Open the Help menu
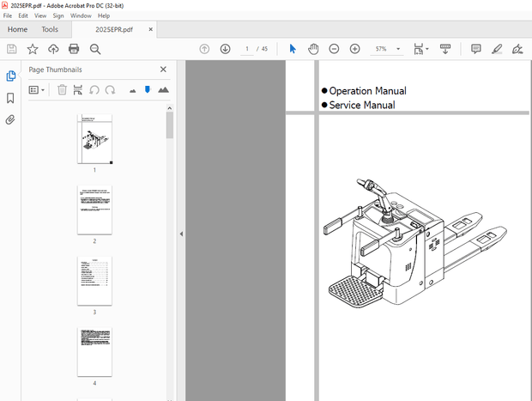Viewport: 532px width, 401px height. pyautogui.click(x=104, y=15)
